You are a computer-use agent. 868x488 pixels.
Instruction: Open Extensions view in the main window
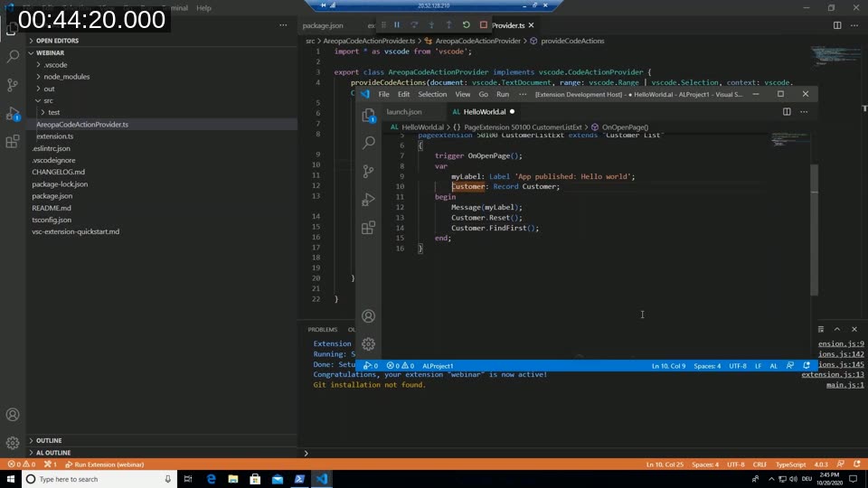point(13,142)
